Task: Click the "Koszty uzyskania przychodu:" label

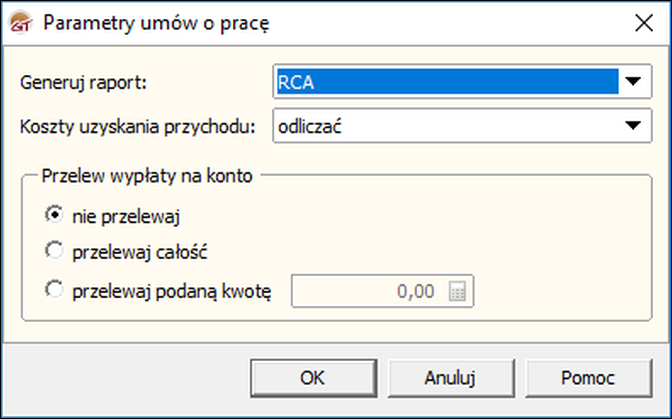Action: (x=138, y=127)
